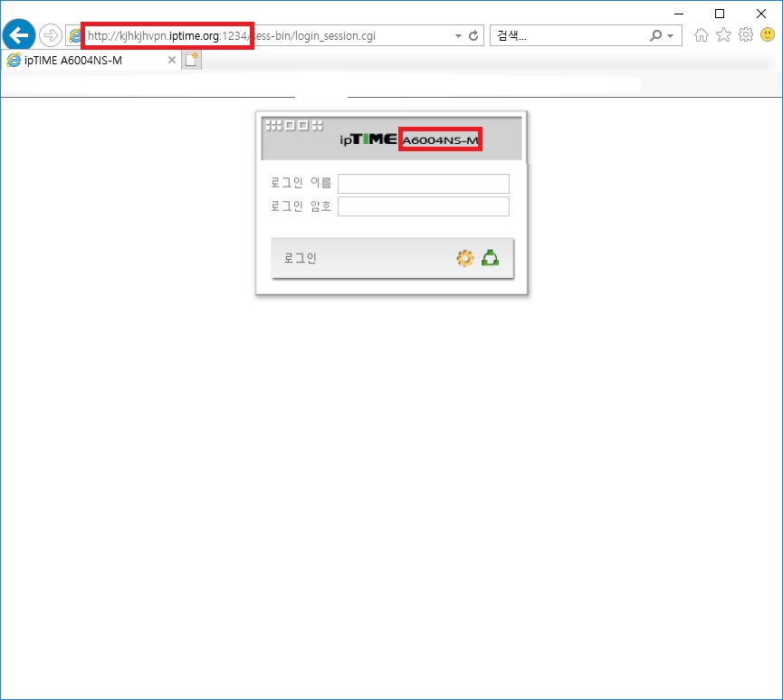Open Favorites with the star icon
The width and height of the screenshot is (783, 700).
[x=723, y=35]
